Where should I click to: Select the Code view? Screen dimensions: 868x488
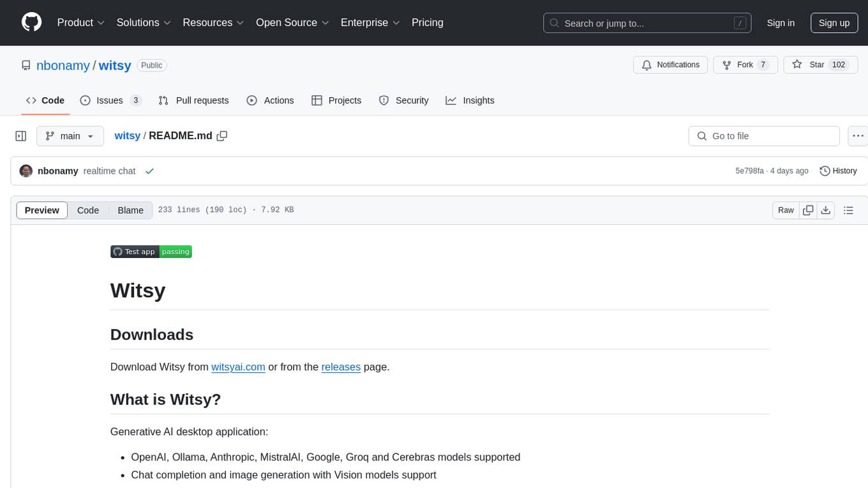point(88,210)
